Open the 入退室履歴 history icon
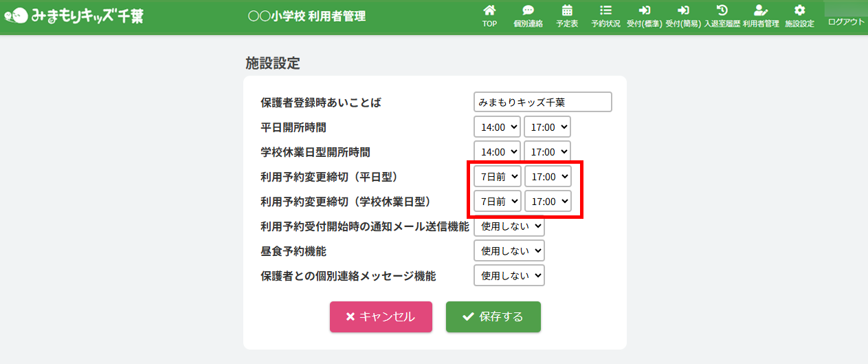 [722, 11]
